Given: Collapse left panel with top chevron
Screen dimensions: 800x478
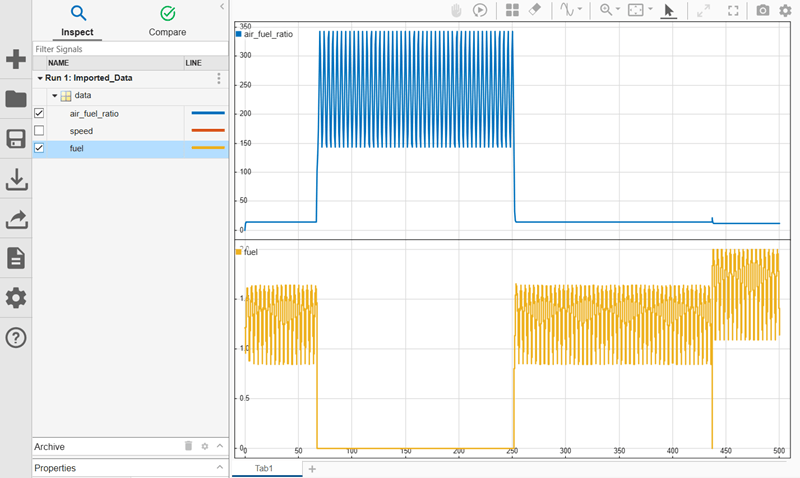Looking at the screenshot, I should 222,7.
